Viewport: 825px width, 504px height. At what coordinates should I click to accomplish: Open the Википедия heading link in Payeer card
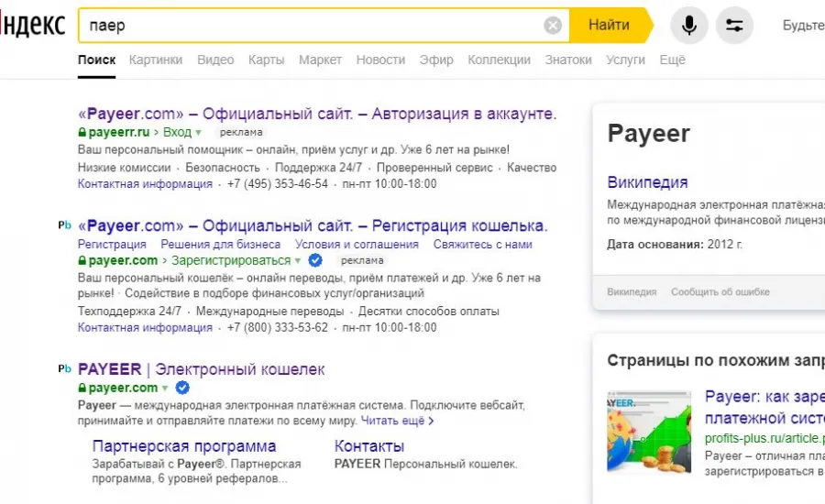647,182
